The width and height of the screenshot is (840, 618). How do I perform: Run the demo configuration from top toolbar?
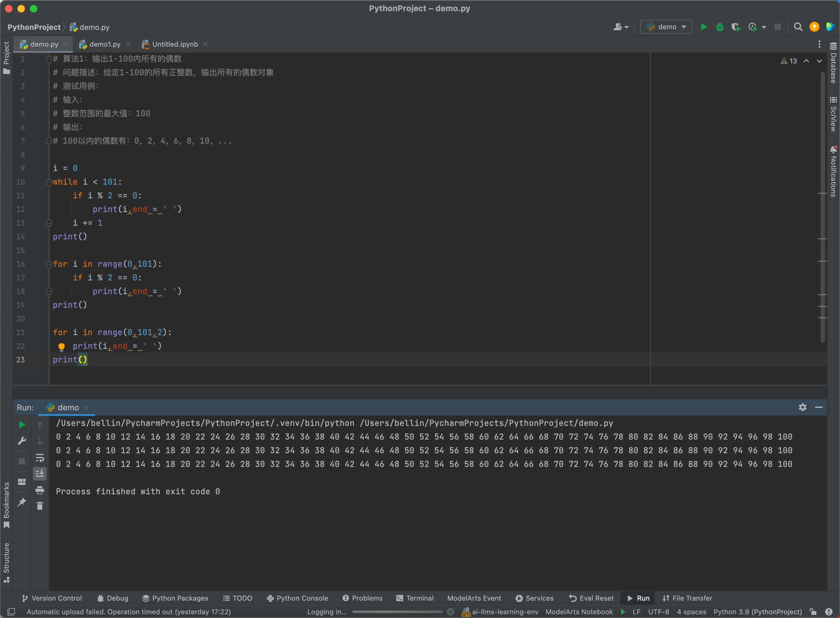(x=704, y=27)
